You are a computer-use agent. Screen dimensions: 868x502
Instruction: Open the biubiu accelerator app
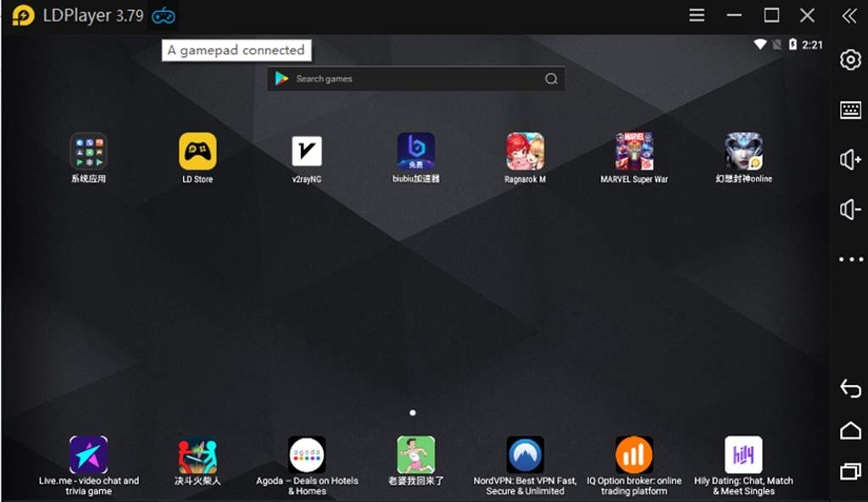[x=416, y=152]
